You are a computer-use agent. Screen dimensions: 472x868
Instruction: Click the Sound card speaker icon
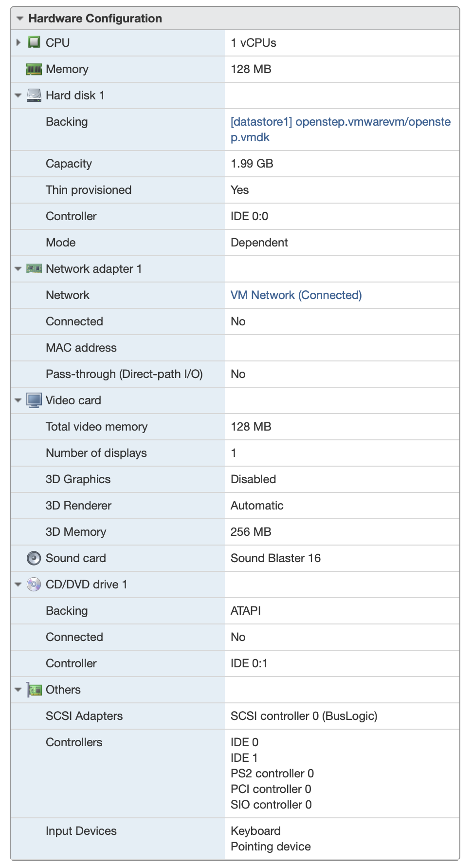(x=34, y=558)
